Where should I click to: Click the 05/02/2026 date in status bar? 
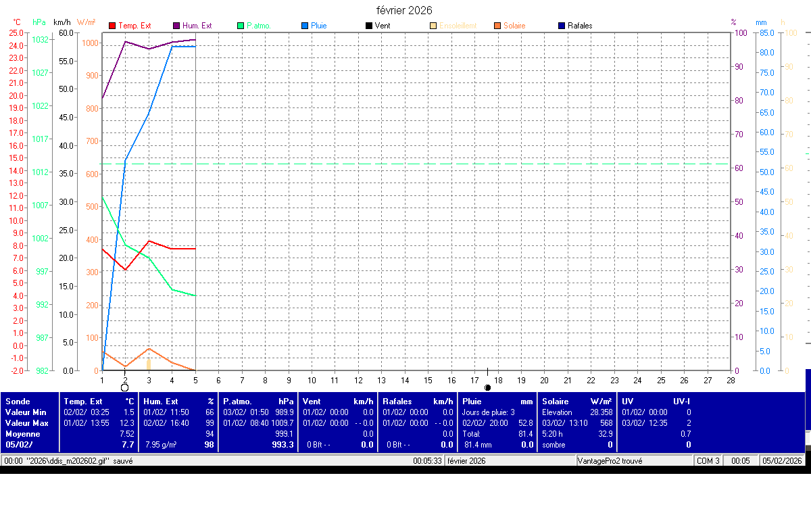pyautogui.click(x=782, y=461)
